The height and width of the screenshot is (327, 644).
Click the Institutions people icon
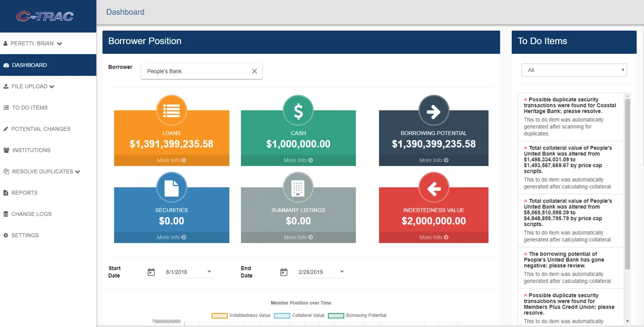pyautogui.click(x=6, y=150)
